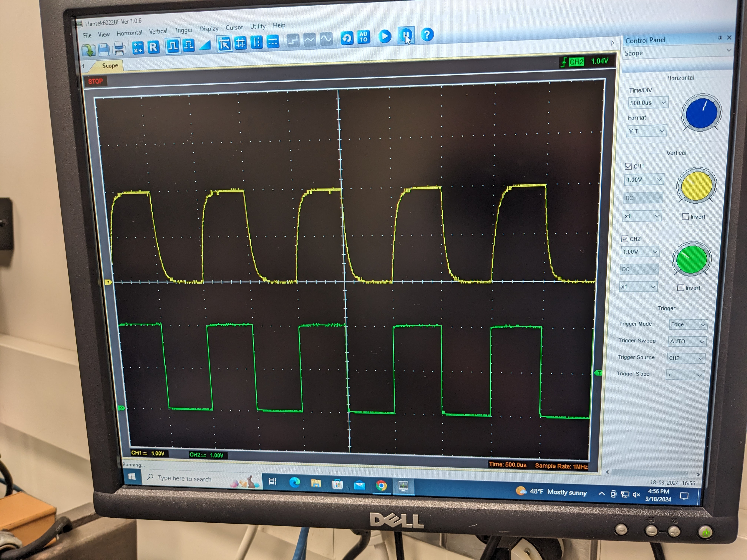Click the trigger level T marker
Screen dimensions: 747x560
598,373
